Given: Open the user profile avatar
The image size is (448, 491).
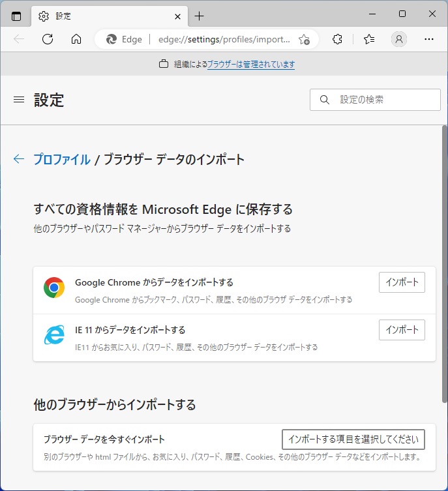Looking at the screenshot, I should (x=399, y=39).
